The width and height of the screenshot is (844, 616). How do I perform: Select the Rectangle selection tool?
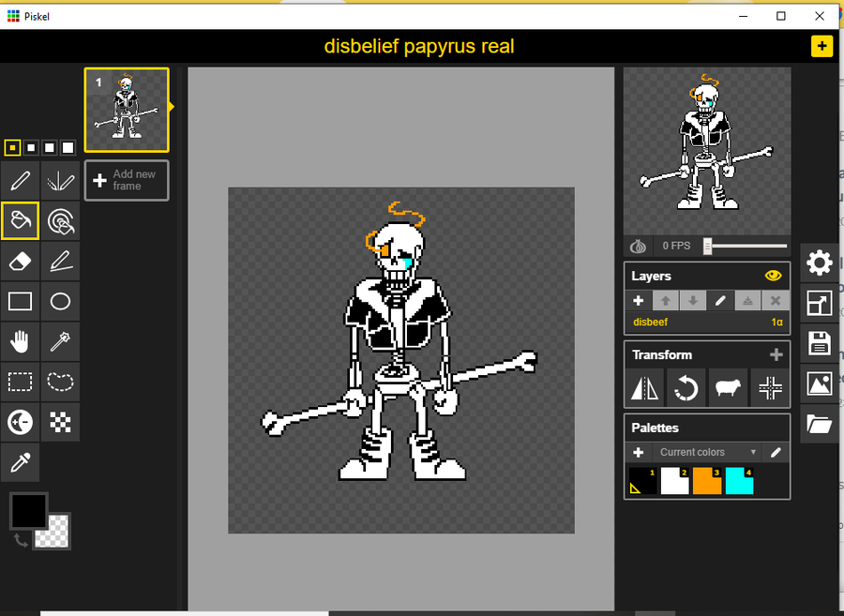(20, 382)
